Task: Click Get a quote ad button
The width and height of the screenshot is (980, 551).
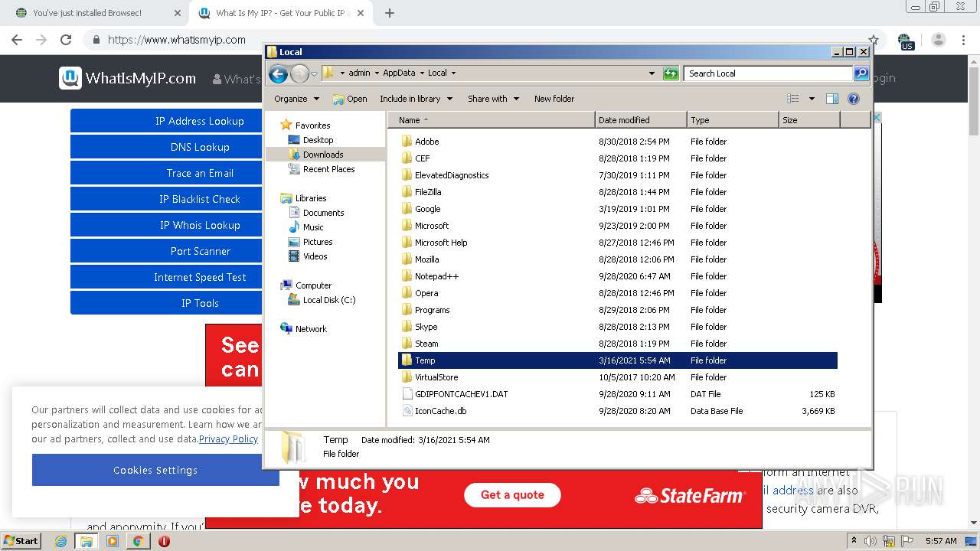Action: point(512,495)
